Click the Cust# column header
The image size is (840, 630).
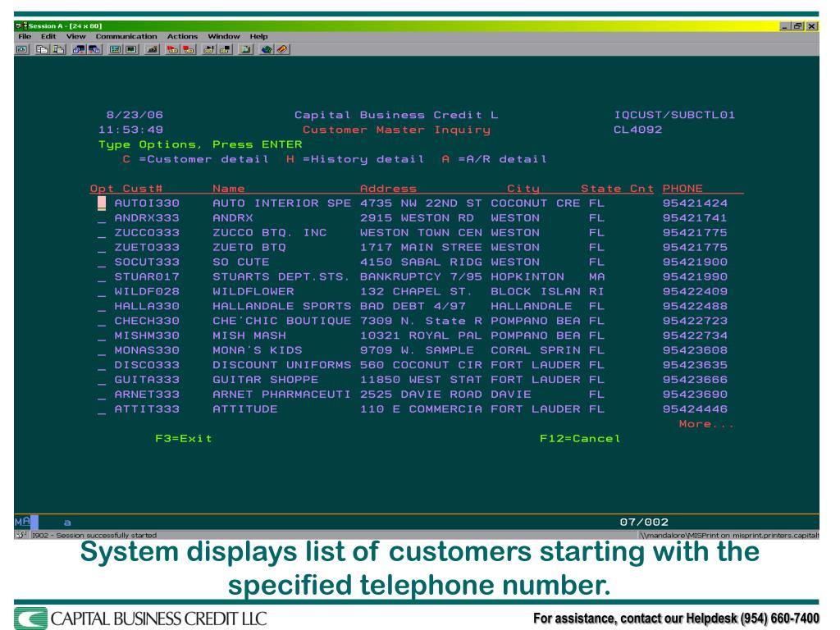coord(143,189)
